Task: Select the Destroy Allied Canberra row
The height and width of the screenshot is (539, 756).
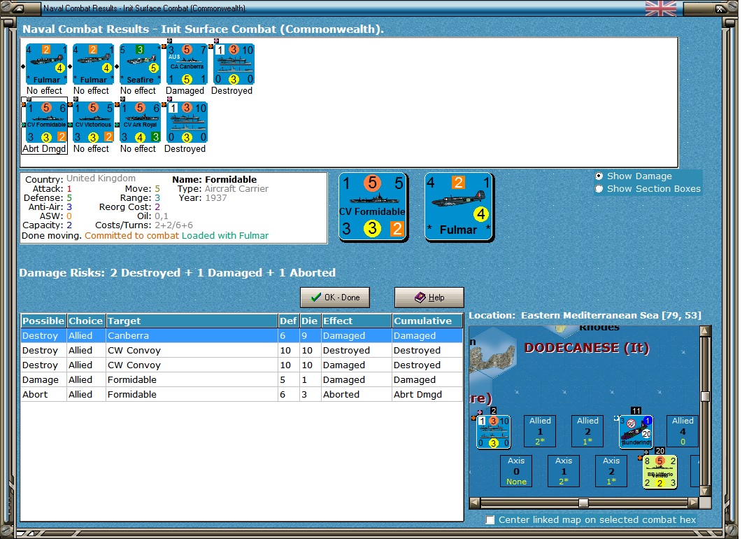Action: point(241,335)
